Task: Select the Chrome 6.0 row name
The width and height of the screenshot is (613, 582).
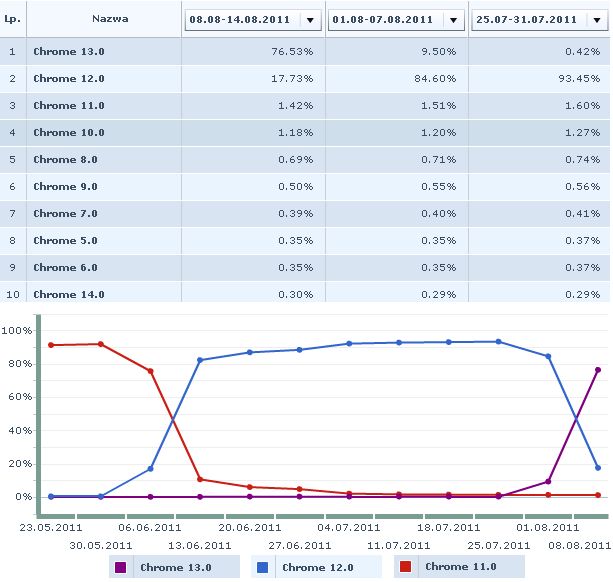Action: (x=65, y=267)
